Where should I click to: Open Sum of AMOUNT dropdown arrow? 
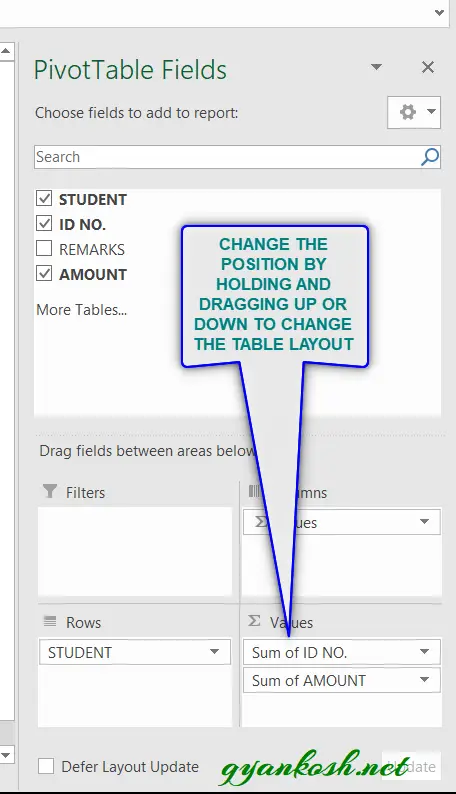424,680
